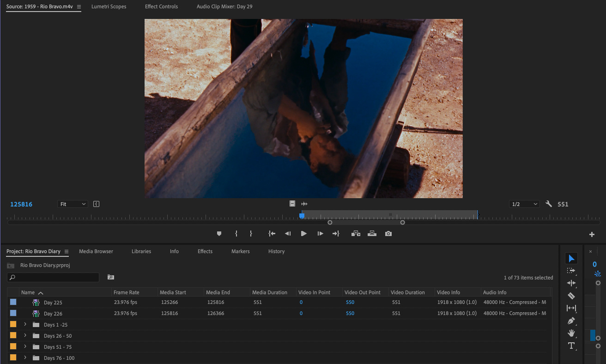Viewport: 606px width, 364px height.
Task: Play the source clip
Action: click(x=303, y=234)
